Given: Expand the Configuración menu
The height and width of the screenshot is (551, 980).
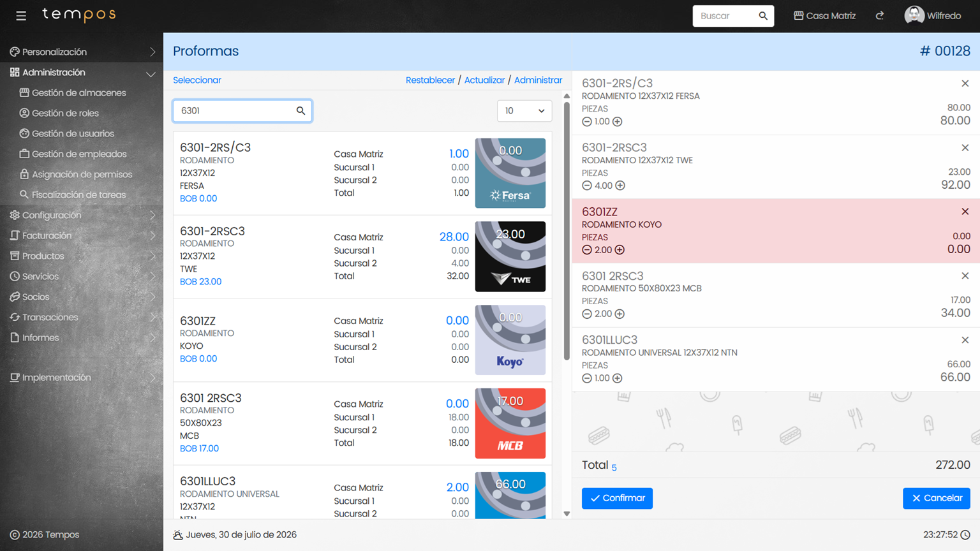Looking at the screenshot, I should tap(82, 215).
